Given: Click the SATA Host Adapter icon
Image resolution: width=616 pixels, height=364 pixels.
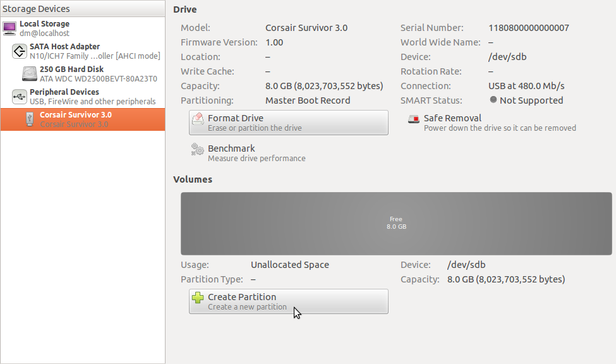Looking at the screenshot, I should (19, 51).
